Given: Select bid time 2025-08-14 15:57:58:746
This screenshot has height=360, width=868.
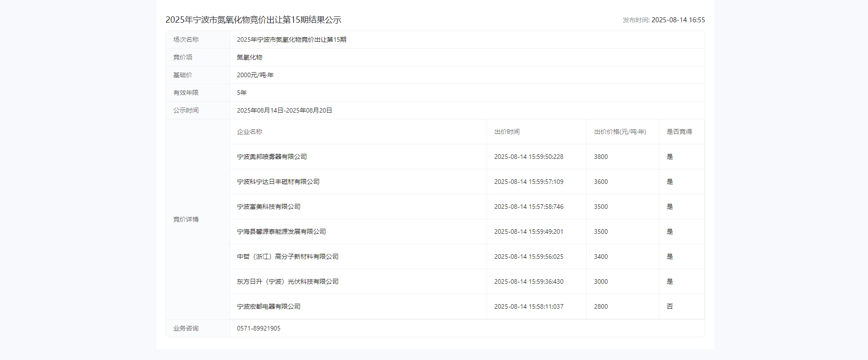Looking at the screenshot, I should pyautogui.click(x=529, y=207).
